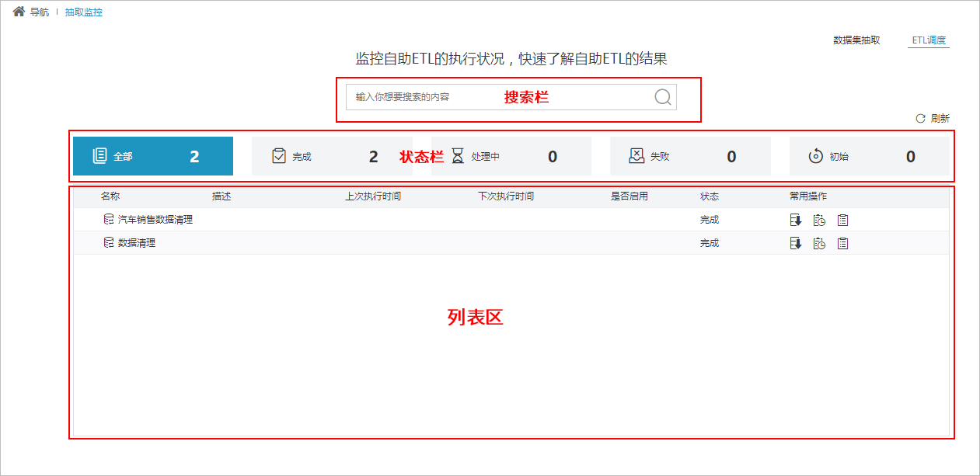Screen dimensions: 980x476
Task: Select the 全部 status card
Action: 153,156
